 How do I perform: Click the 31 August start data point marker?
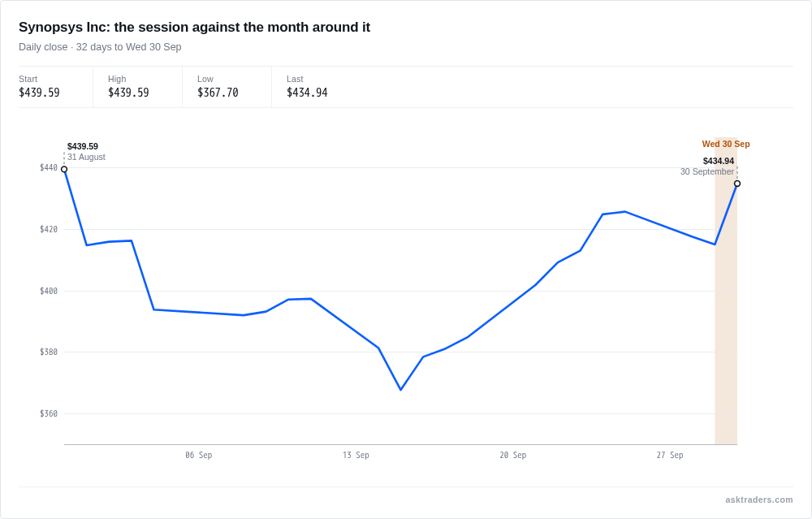(64, 170)
